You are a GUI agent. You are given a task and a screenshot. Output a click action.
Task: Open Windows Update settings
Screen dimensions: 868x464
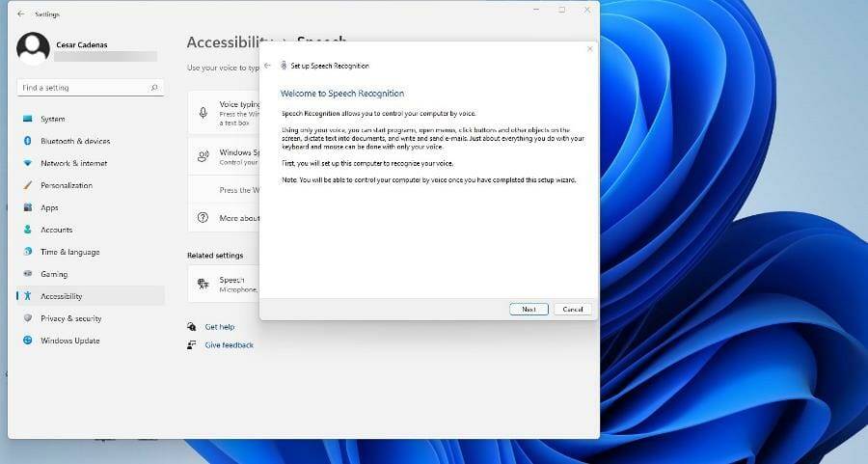click(91, 341)
